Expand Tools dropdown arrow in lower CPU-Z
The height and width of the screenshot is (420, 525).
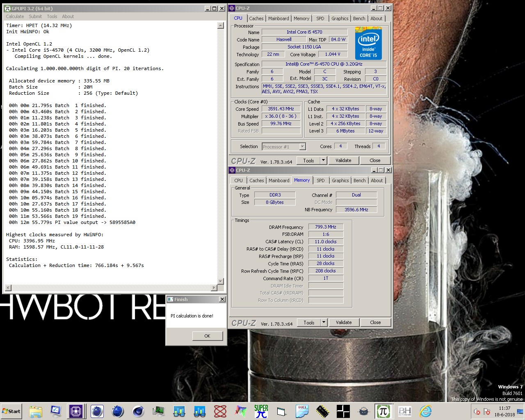pyautogui.click(x=324, y=322)
